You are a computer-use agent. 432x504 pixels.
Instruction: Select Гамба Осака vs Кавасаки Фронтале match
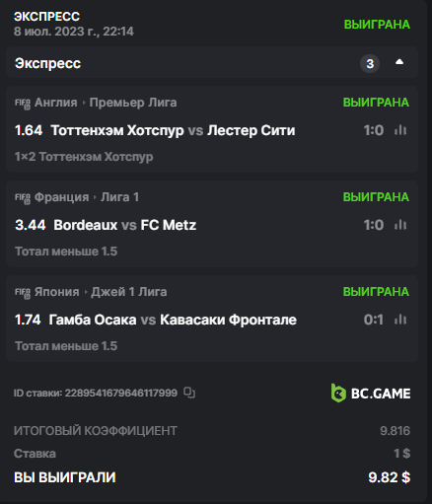[173, 320]
